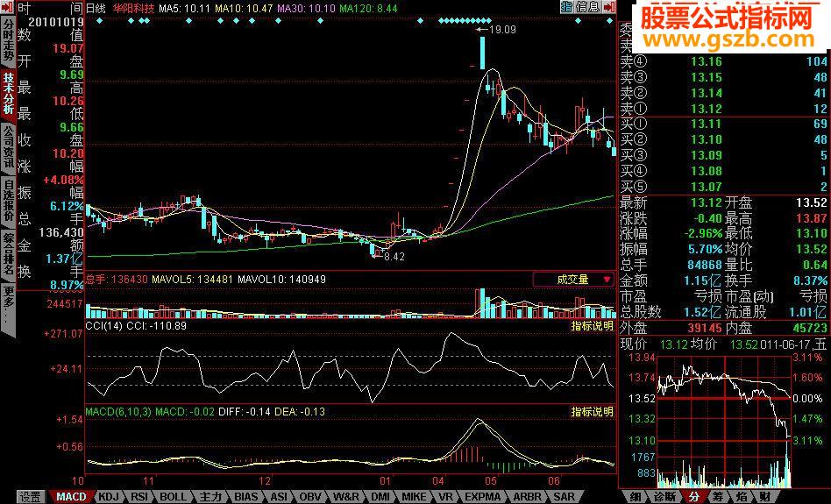Select the W&R indicator tab

(x=345, y=497)
